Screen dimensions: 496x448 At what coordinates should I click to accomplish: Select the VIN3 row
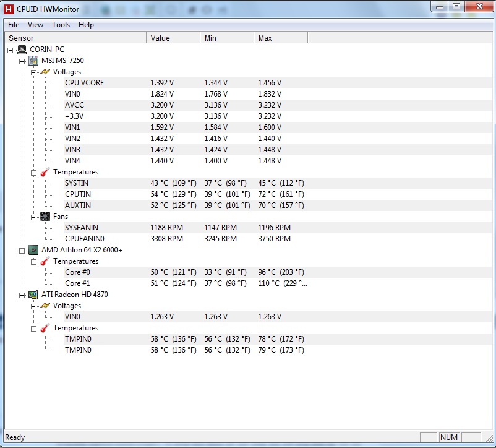click(278, 150)
